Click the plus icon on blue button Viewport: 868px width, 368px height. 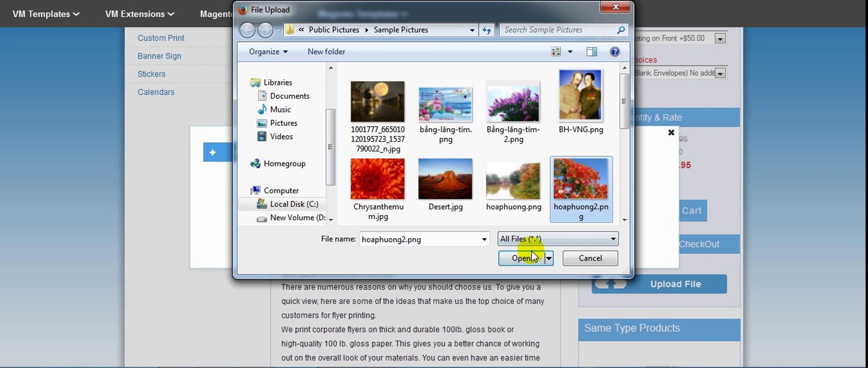point(212,152)
